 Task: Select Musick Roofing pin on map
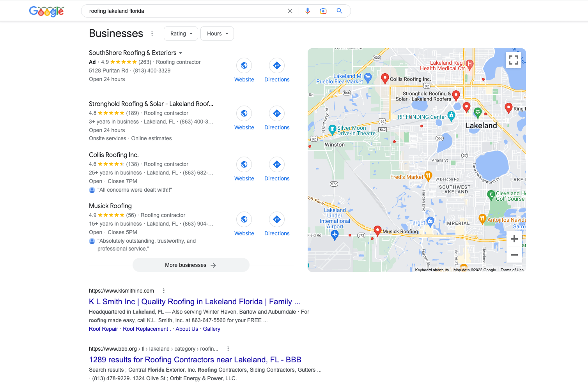click(377, 230)
